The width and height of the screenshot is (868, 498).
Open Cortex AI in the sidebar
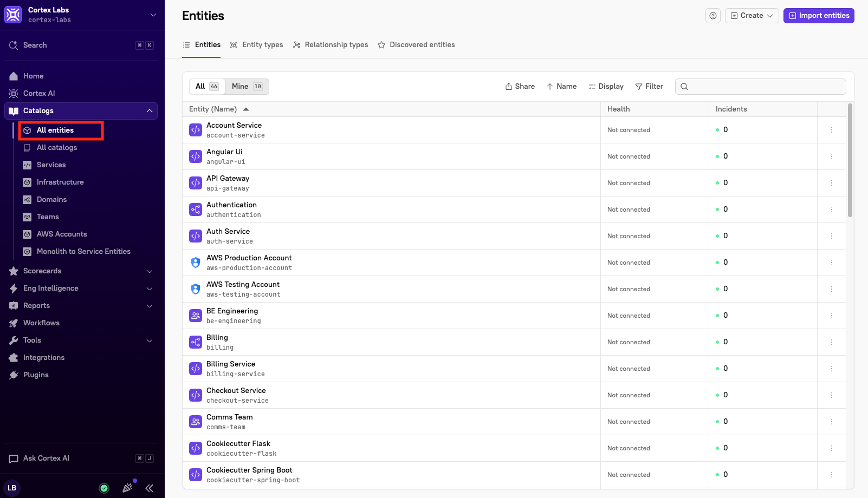pyautogui.click(x=81, y=94)
